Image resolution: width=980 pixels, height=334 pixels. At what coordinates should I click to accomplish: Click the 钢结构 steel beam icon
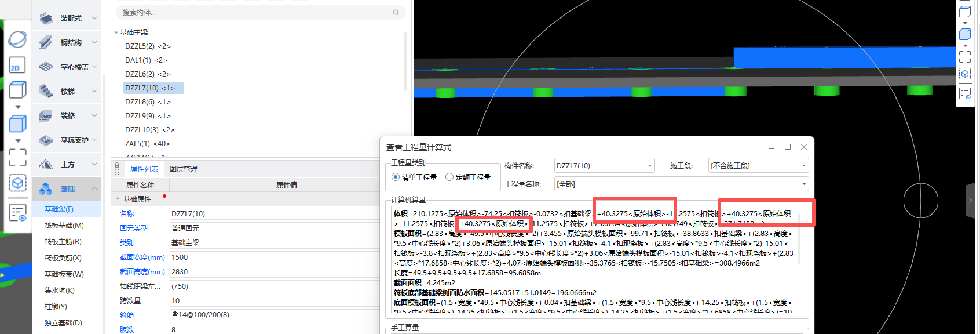click(x=46, y=43)
